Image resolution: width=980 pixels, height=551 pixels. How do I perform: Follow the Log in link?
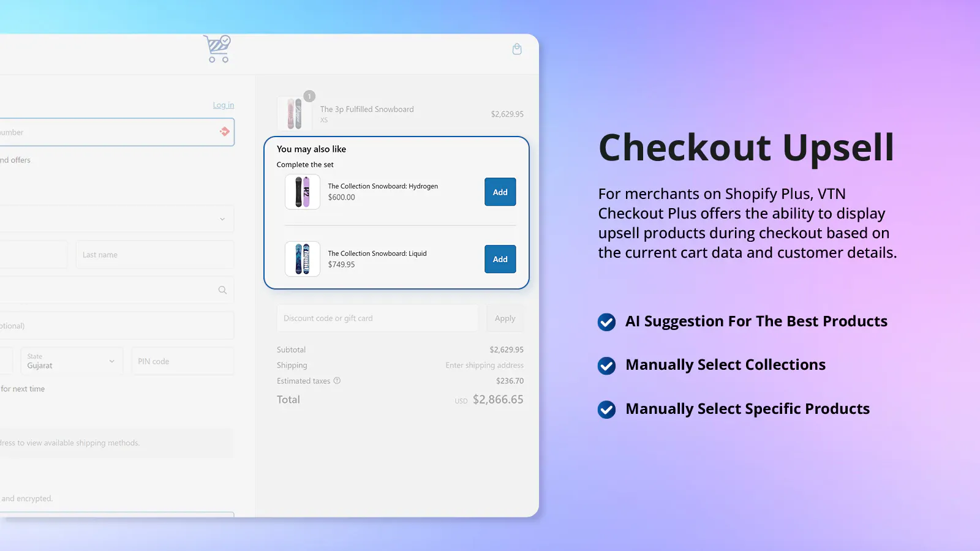coord(224,105)
